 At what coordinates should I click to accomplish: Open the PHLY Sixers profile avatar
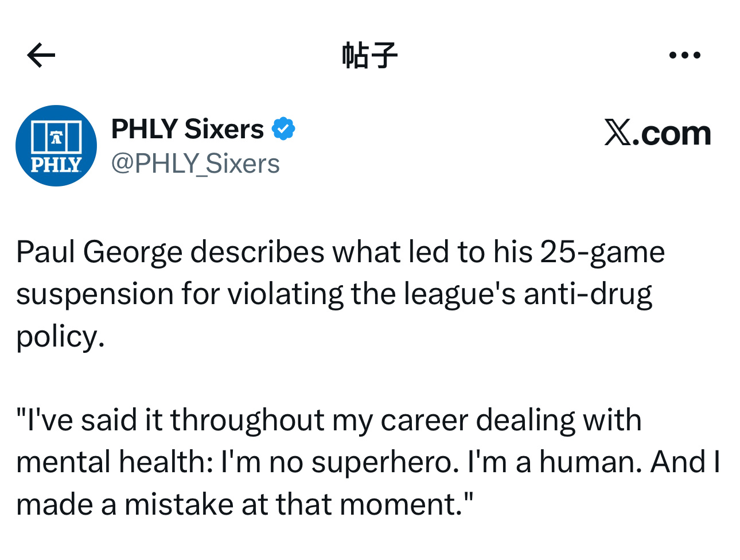[56, 146]
